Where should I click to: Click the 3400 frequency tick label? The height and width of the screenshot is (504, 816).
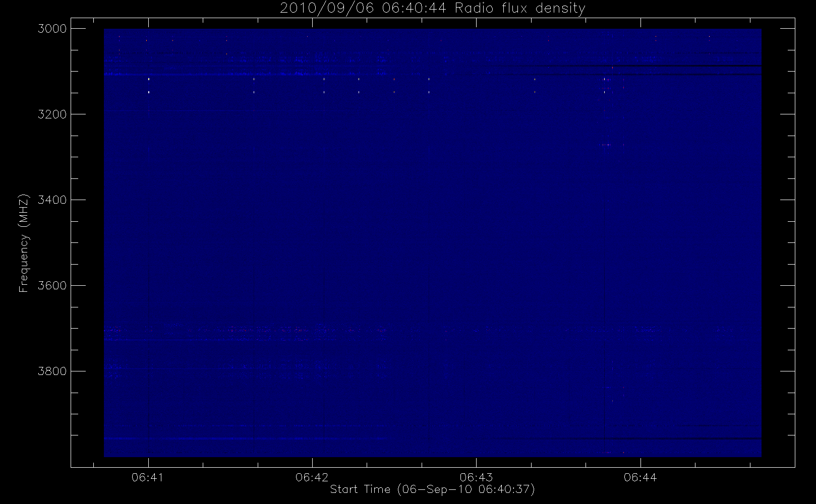point(52,200)
